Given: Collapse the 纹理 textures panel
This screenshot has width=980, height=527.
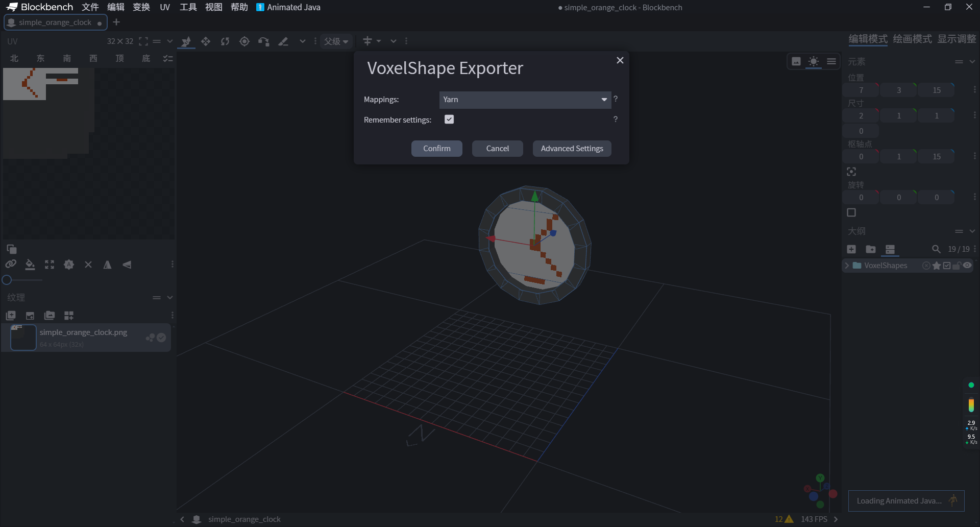Looking at the screenshot, I should click(170, 298).
